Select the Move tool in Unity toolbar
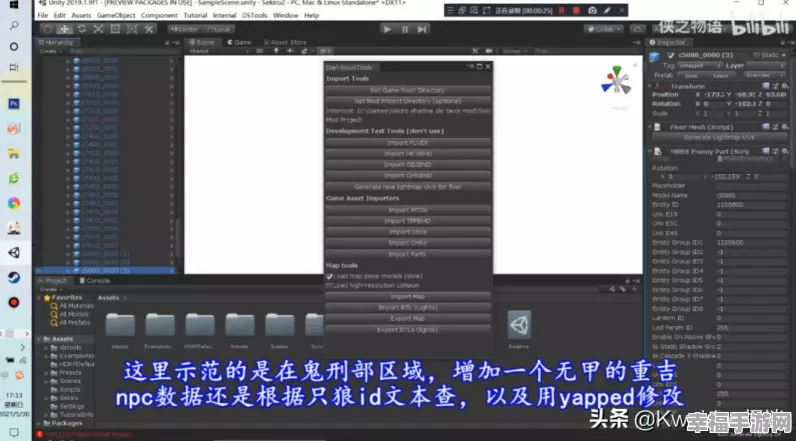796x441 pixels. click(64, 29)
